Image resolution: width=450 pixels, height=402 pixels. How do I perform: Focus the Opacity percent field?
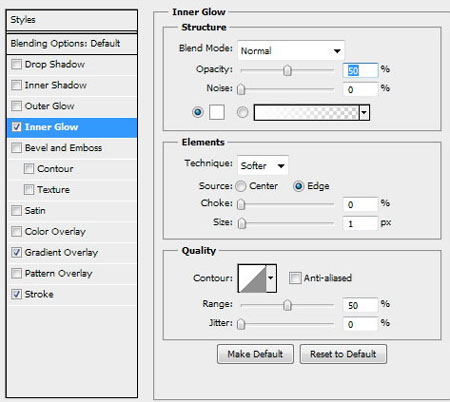pos(360,70)
